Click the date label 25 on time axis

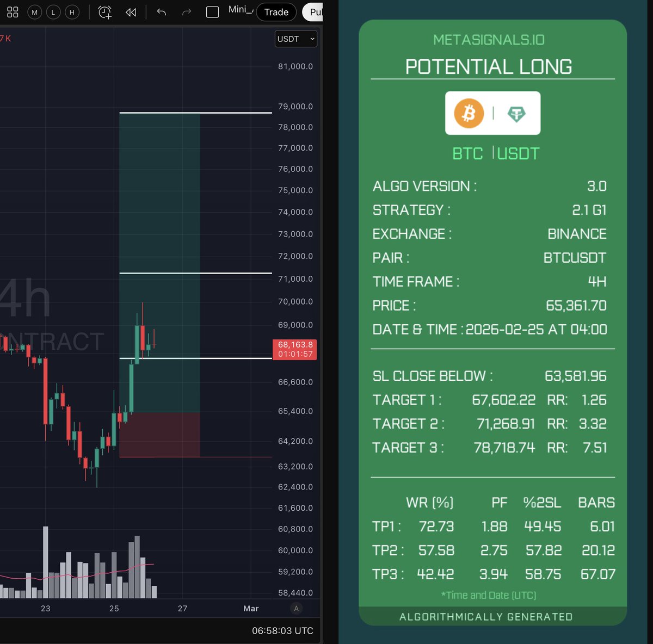[x=114, y=608]
